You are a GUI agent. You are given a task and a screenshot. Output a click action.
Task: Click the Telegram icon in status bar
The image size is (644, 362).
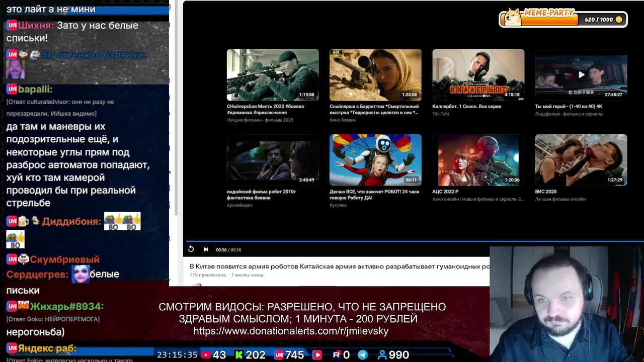tap(363, 355)
